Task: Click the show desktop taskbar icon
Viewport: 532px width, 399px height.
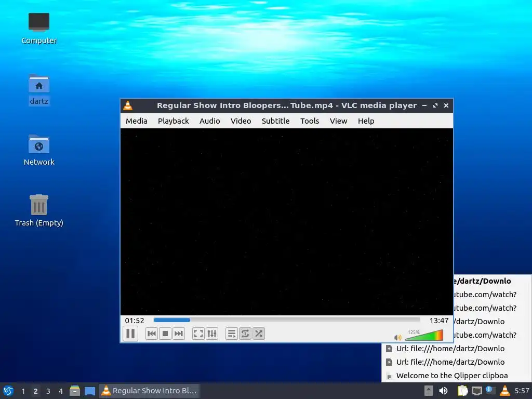Action: coord(90,391)
